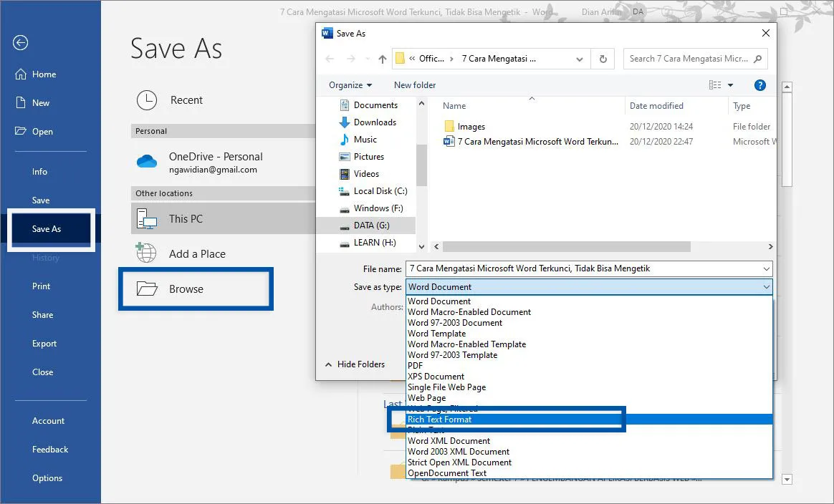Select Local Disk (C:) in navigation pane

click(x=379, y=190)
